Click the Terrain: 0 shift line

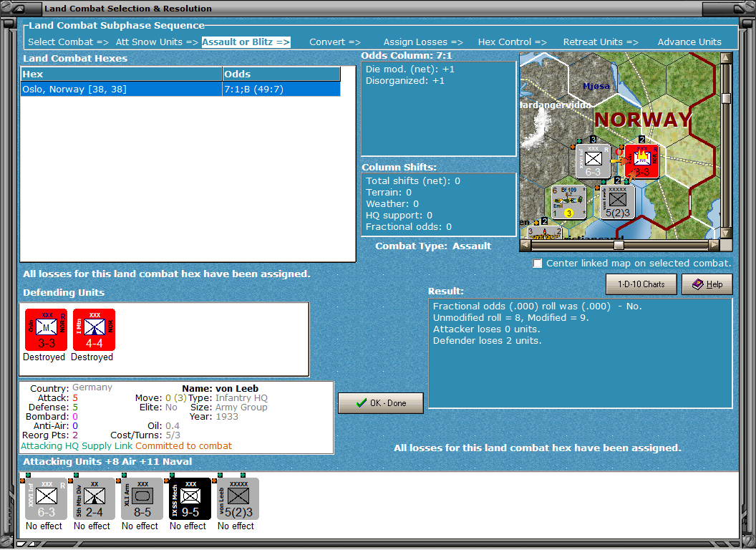pos(389,193)
